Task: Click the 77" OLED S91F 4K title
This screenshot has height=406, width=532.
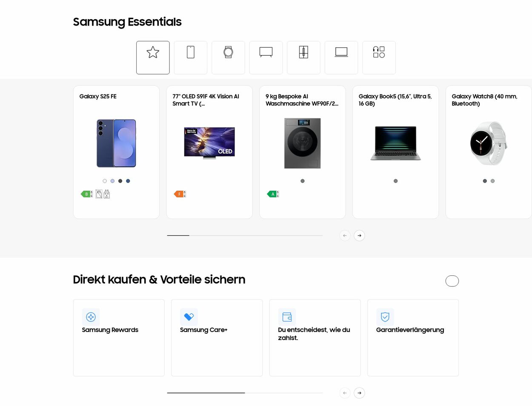Action: [206, 100]
